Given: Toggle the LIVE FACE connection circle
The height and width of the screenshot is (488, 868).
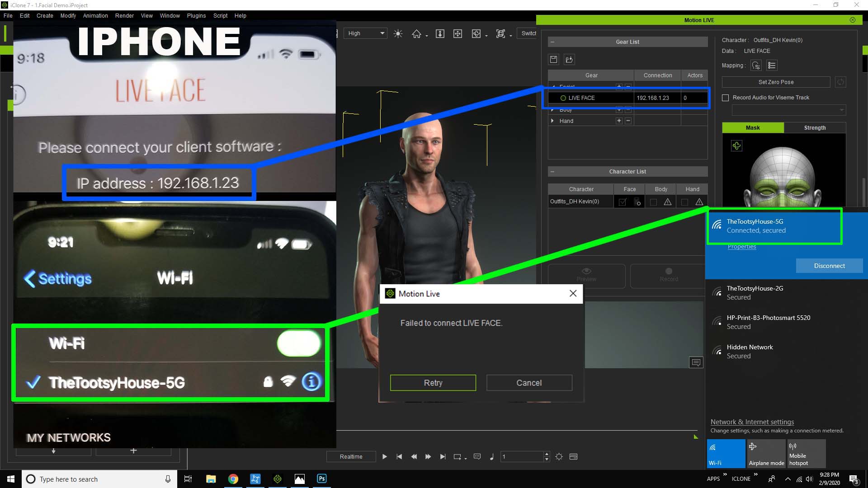Looking at the screenshot, I should coord(563,98).
